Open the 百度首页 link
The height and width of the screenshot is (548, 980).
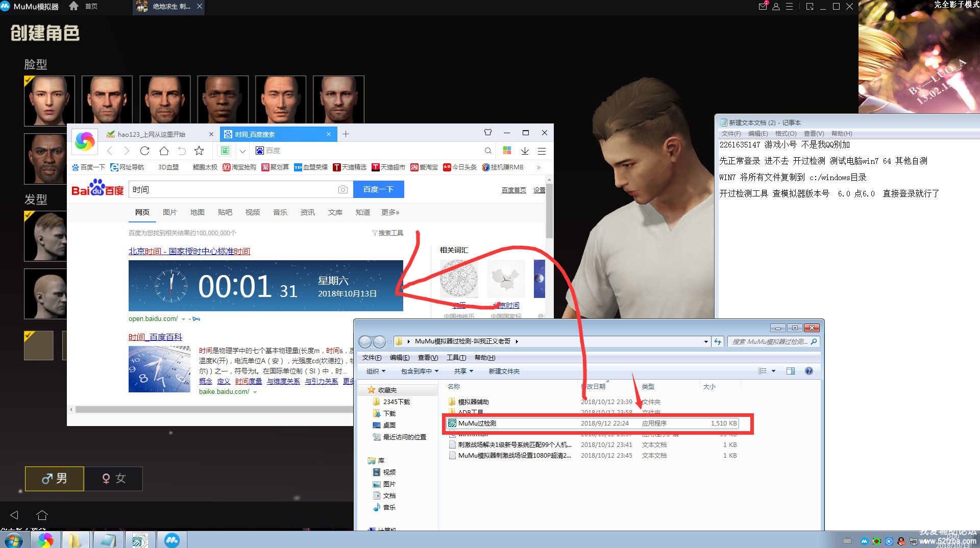[513, 190]
